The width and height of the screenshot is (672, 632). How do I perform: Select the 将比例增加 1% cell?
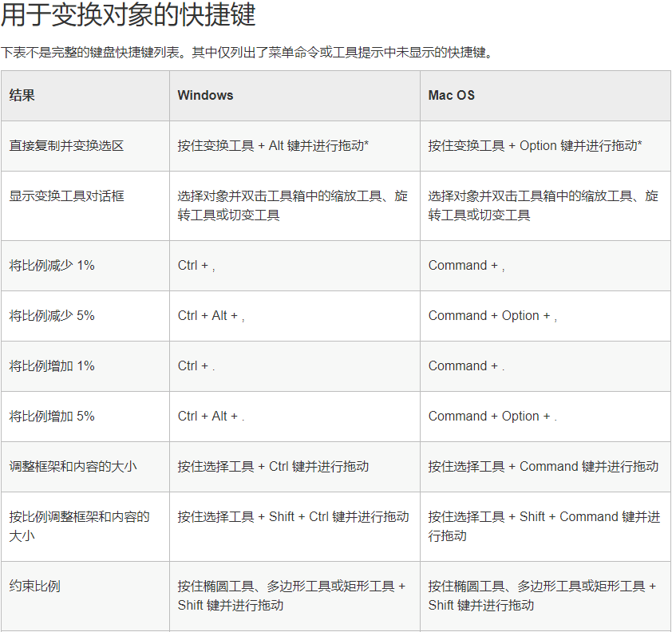click(x=85, y=366)
